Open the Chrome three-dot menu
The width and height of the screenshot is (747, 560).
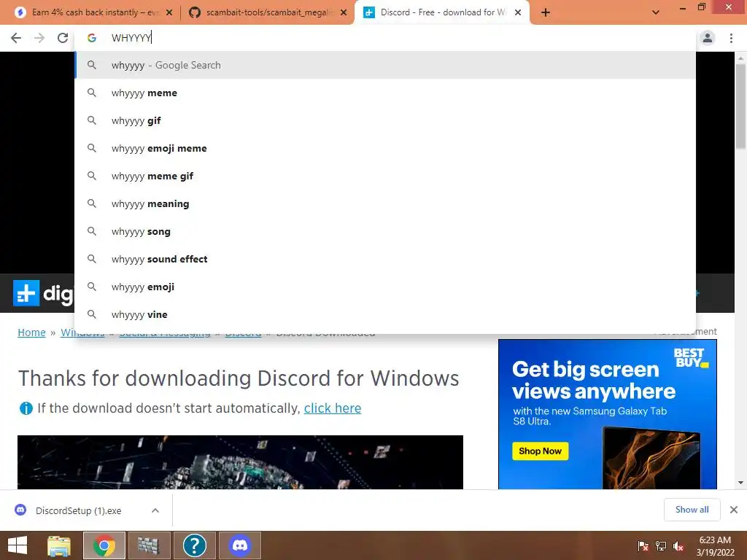coord(731,38)
